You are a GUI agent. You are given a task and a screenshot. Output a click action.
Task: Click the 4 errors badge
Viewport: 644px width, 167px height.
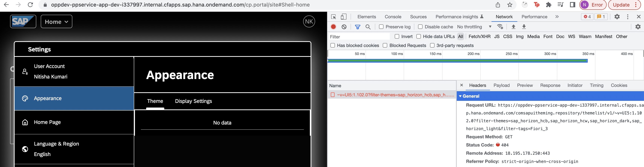(587, 17)
